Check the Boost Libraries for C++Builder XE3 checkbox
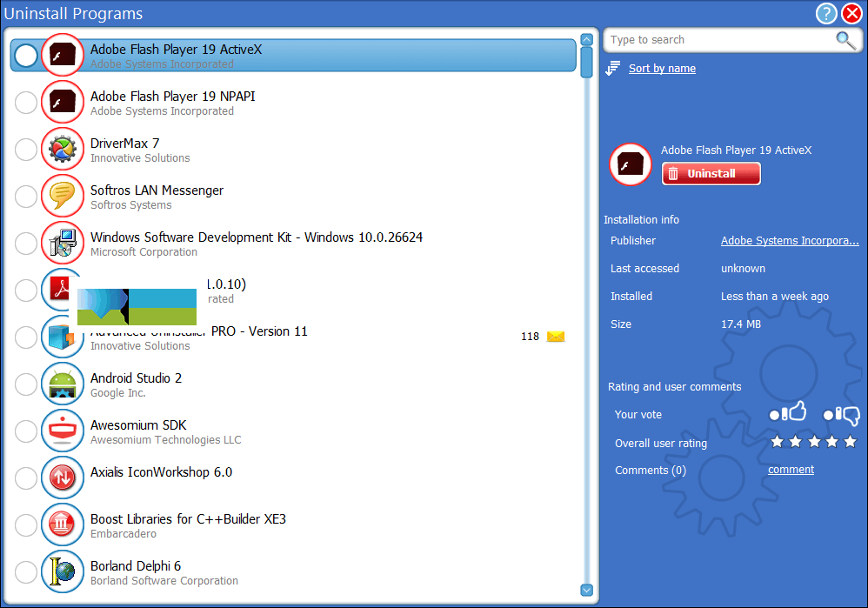 [26, 525]
